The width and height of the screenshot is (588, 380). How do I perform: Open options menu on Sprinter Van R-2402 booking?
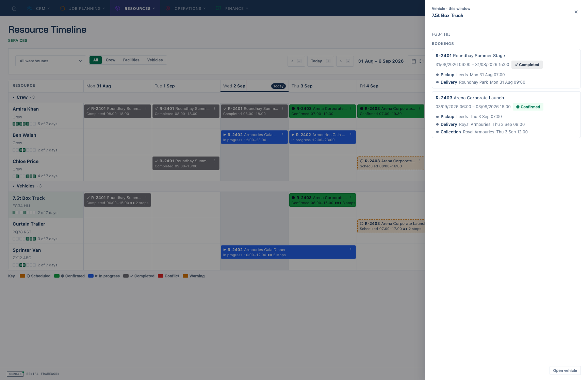(351, 250)
